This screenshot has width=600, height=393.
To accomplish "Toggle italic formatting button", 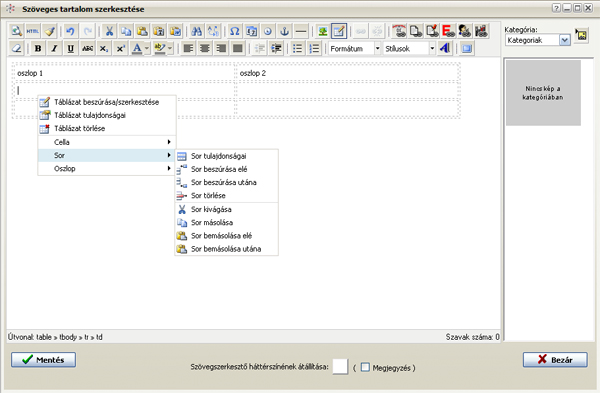I will click(54, 49).
